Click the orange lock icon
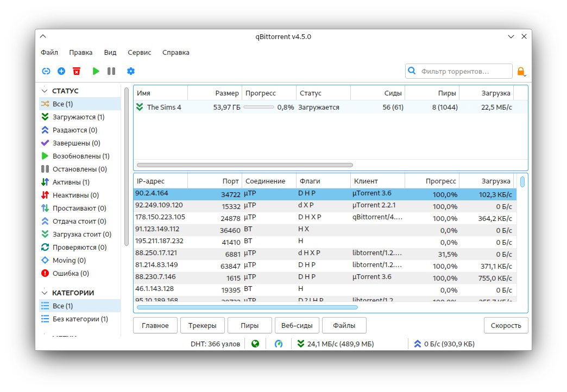The height and width of the screenshot is (392, 567). click(520, 71)
